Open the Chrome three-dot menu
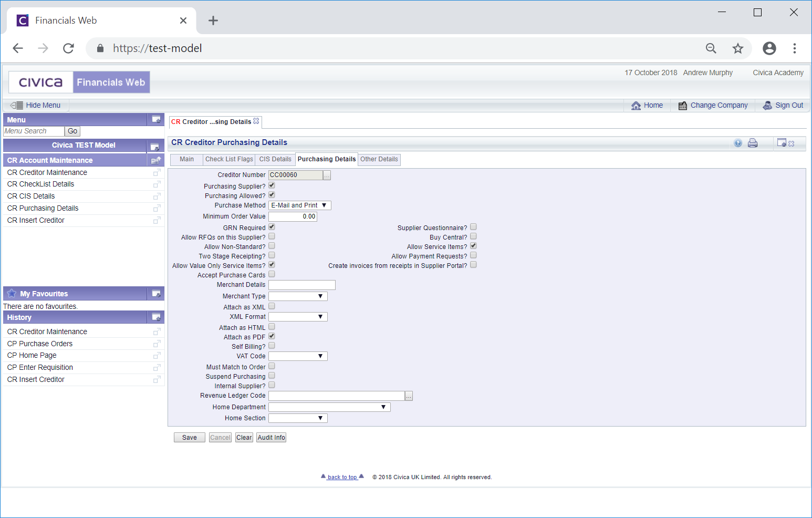Image resolution: width=812 pixels, height=518 pixels. coord(795,48)
